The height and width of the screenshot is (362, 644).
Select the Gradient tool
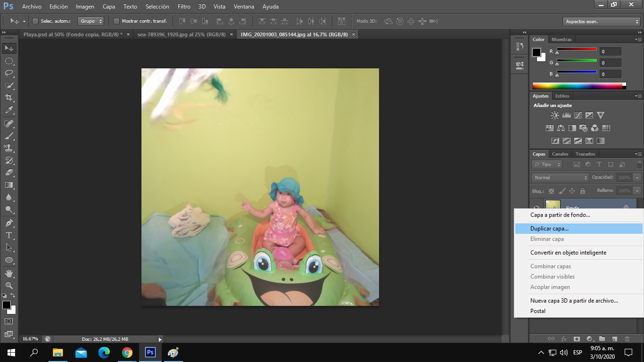(x=9, y=185)
